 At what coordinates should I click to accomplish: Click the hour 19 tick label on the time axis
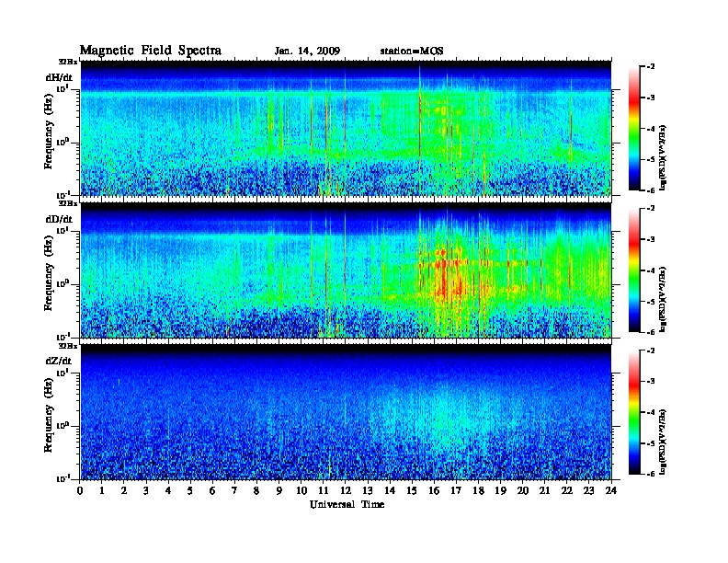coord(500,491)
